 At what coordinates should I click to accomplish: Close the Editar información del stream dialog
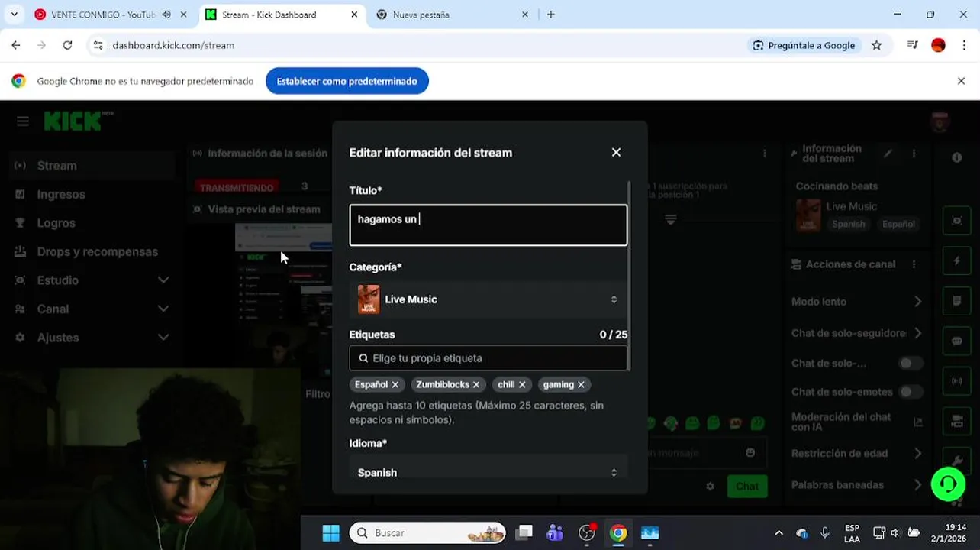click(616, 153)
